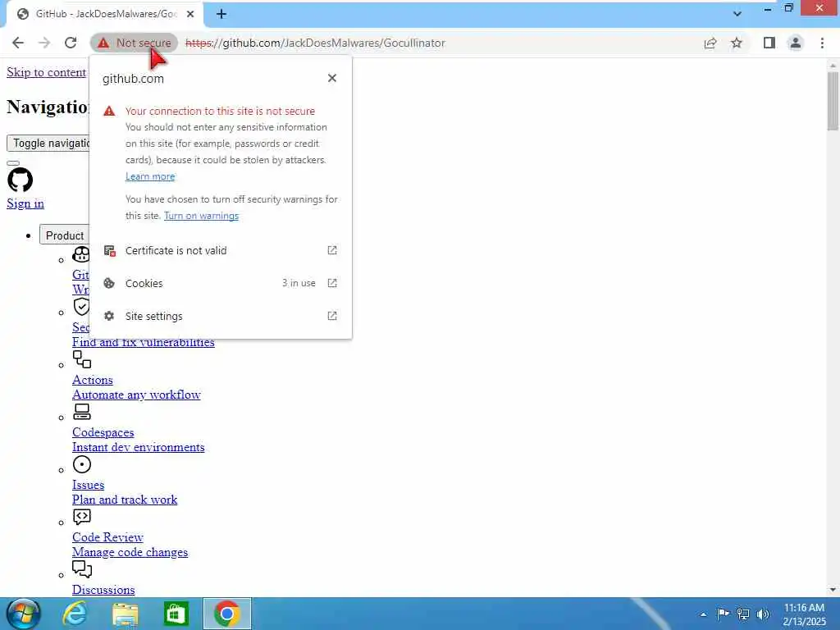Click the external-link icon for Cookies

(x=332, y=283)
